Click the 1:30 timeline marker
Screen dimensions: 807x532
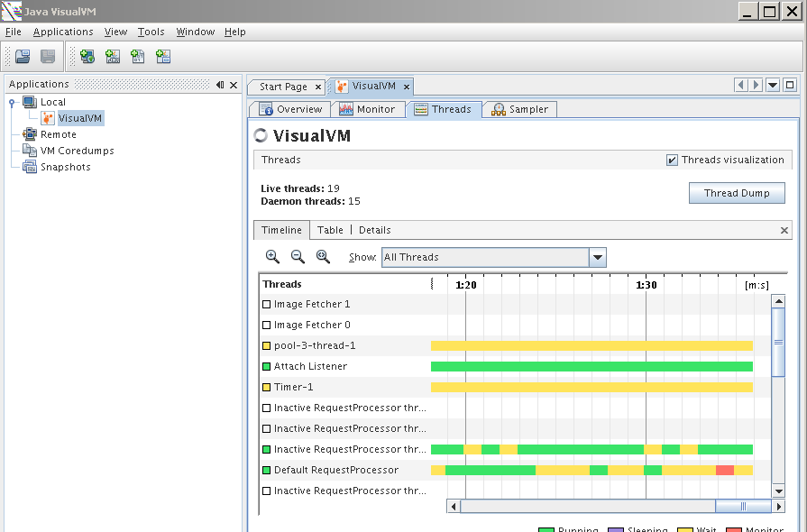[x=647, y=285]
